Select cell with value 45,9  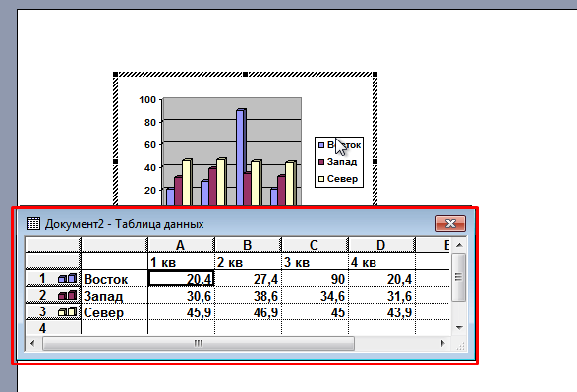tap(181, 312)
